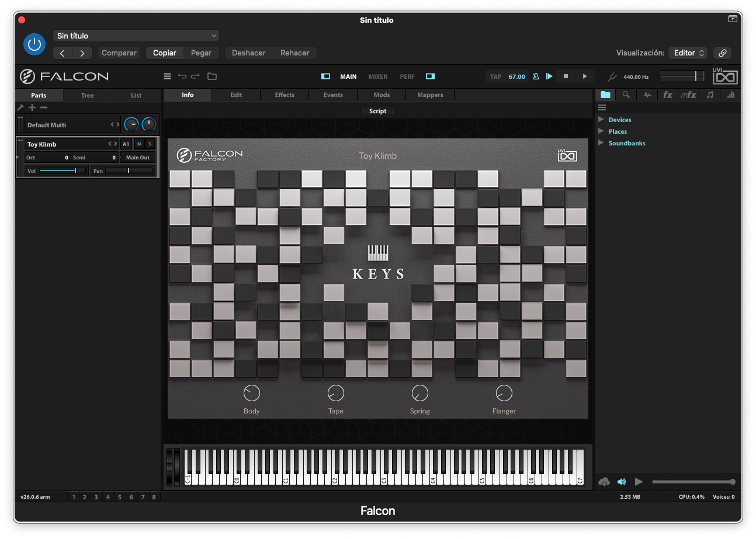The width and height of the screenshot is (756, 539).
Task: Go to previous preset with left arrow
Action: (x=63, y=53)
